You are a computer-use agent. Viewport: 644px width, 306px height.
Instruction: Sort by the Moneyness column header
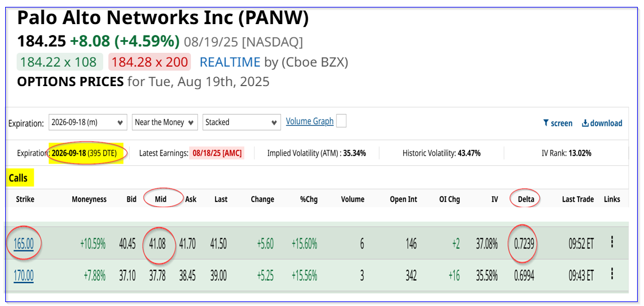coord(89,199)
